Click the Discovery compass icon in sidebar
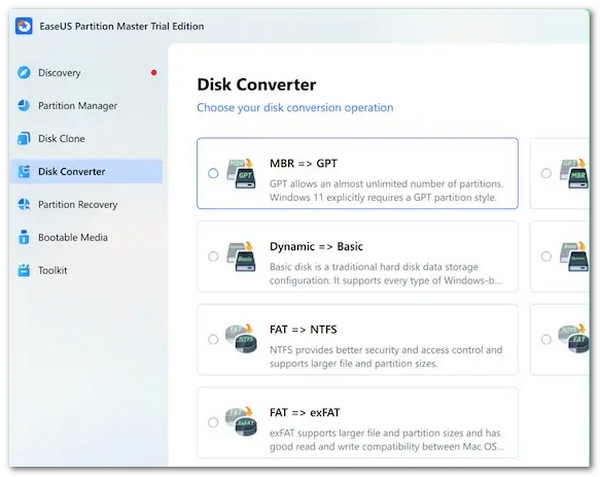The image size is (600, 477). click(x=23, y=73)
